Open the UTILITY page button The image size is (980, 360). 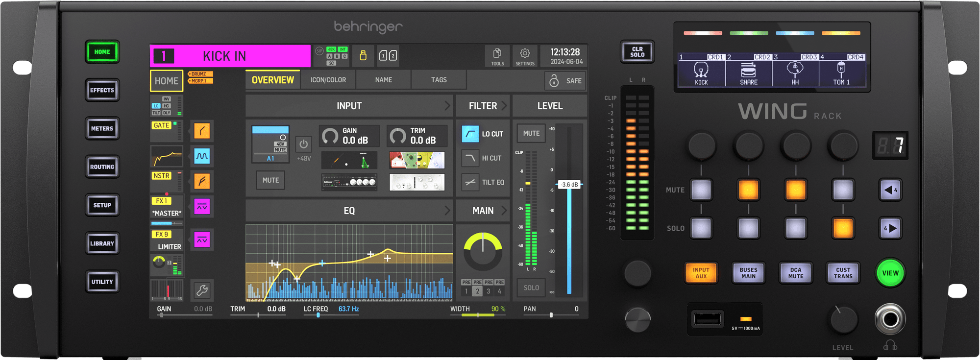coord(102,282)
